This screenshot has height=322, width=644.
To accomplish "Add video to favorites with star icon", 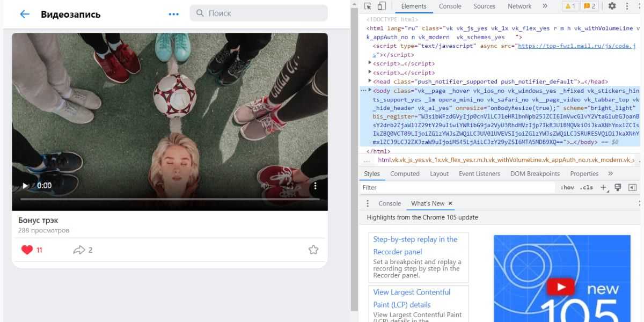I will (x=313, y=250).
